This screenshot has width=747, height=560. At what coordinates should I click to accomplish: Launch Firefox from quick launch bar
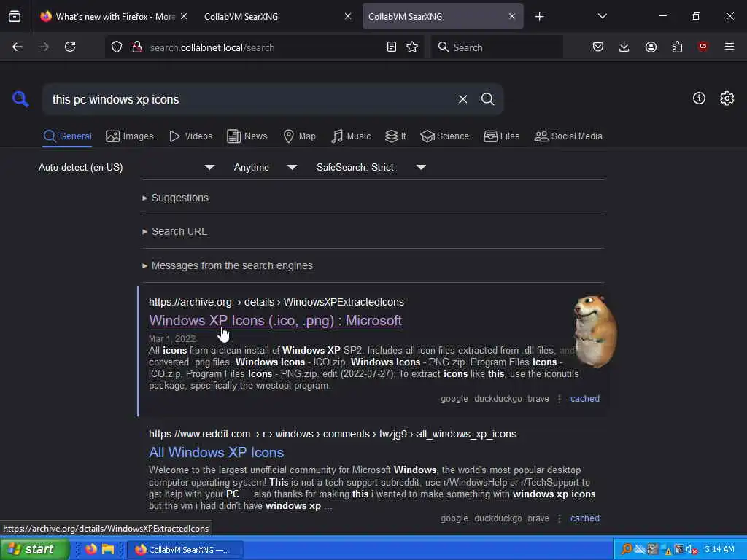coord(91,549)
